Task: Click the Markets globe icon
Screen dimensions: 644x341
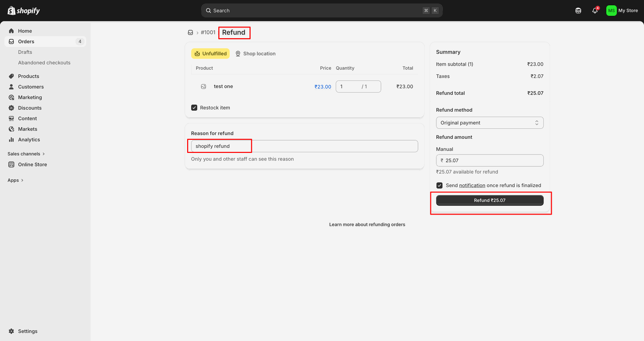Action: [11, 129]
